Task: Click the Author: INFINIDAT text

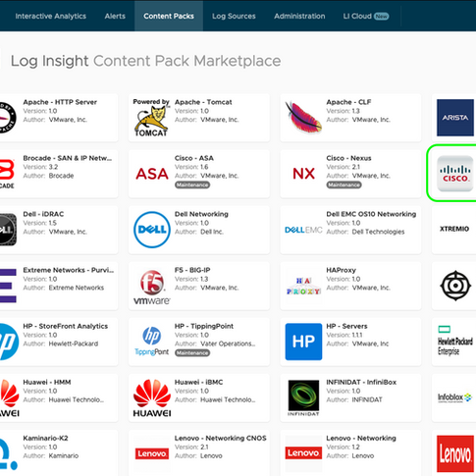Action: tap(354, 399)
